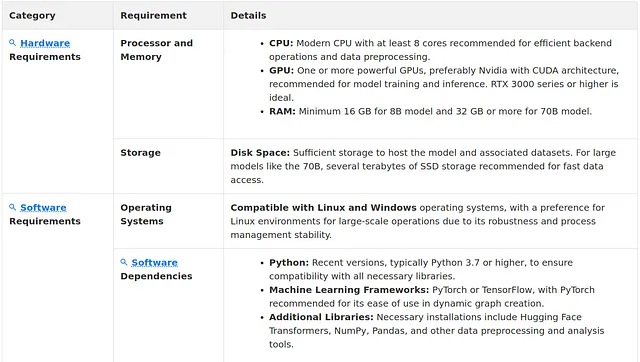Click the bold Disk Space: label
The image size is (640, 362).
[260, 153]
